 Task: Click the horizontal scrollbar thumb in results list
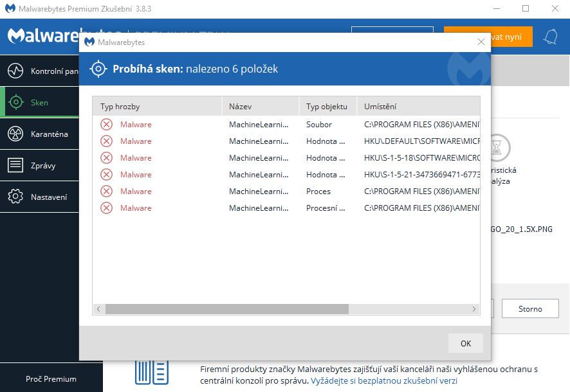click(x=227, y=309)
